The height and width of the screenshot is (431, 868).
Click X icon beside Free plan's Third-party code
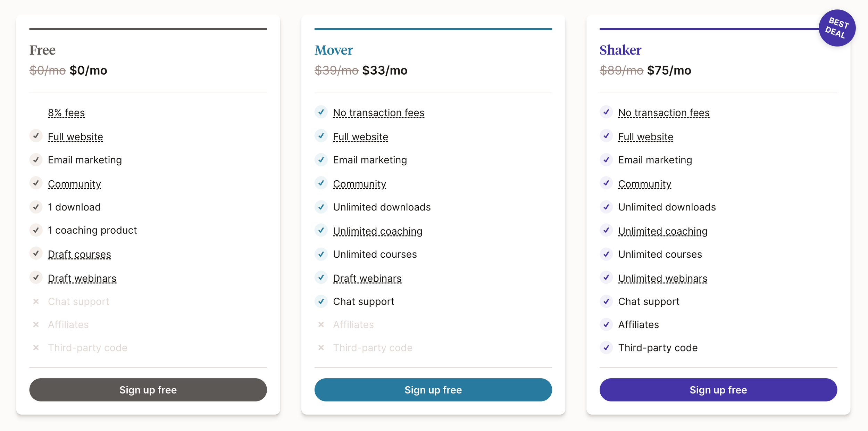pos(36,348)
